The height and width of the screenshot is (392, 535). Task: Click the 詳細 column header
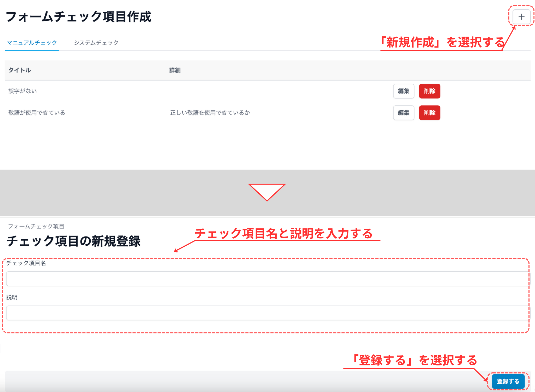point(175,70)
